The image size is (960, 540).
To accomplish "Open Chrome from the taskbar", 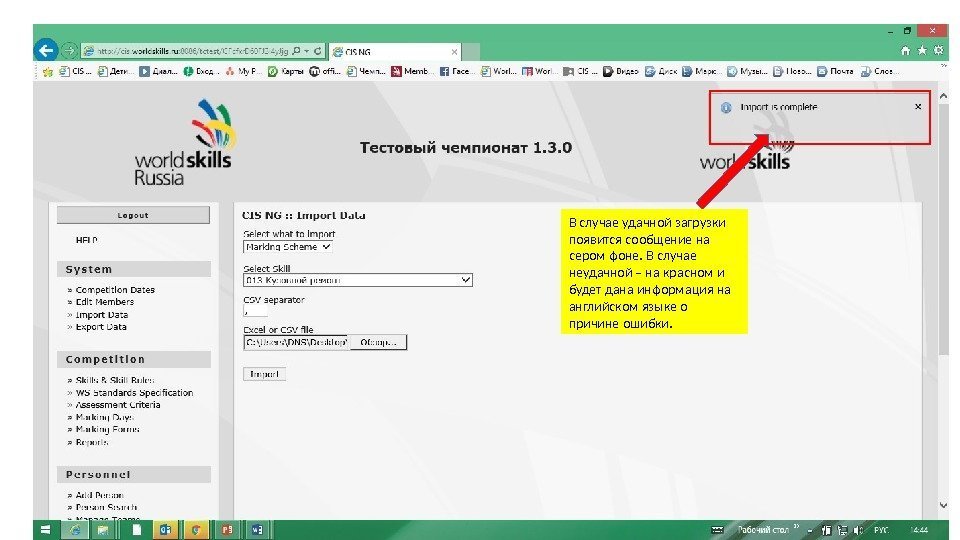I will click(x=196, y=530).
